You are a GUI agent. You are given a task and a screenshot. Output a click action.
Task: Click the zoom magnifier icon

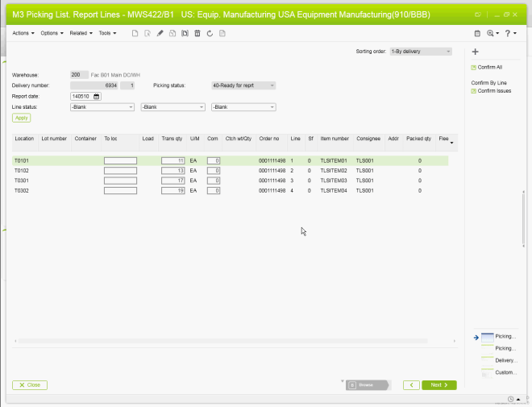pyautogui.click(x=490, y=33)
